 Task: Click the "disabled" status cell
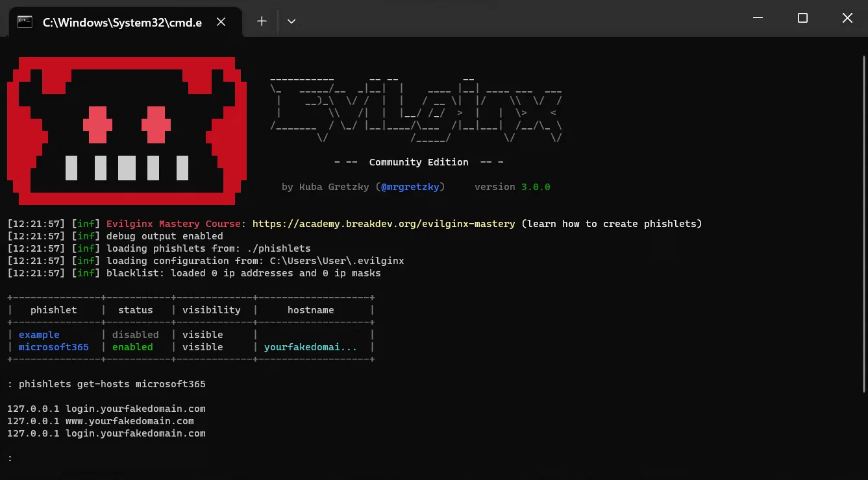pos(136,335)
